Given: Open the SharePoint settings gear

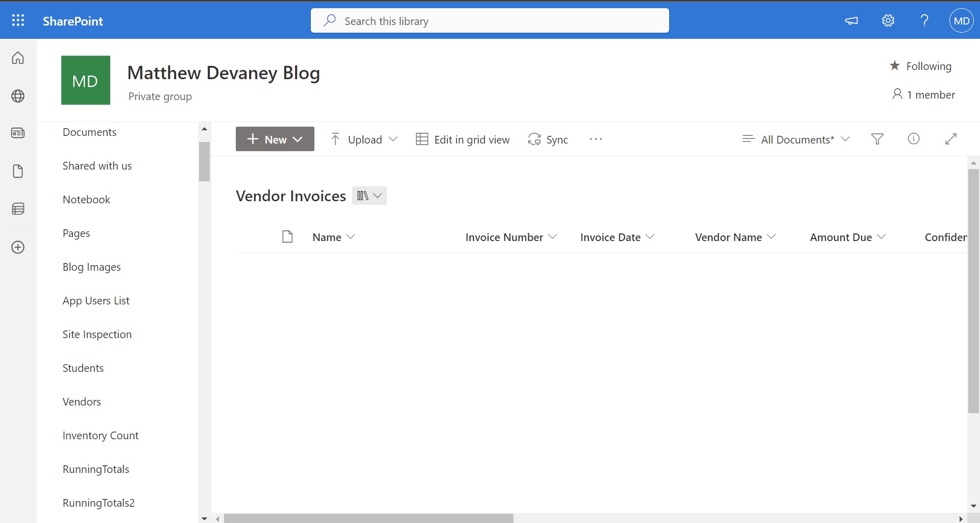Looking at the screenshot, I should click(x=888, y=20).
